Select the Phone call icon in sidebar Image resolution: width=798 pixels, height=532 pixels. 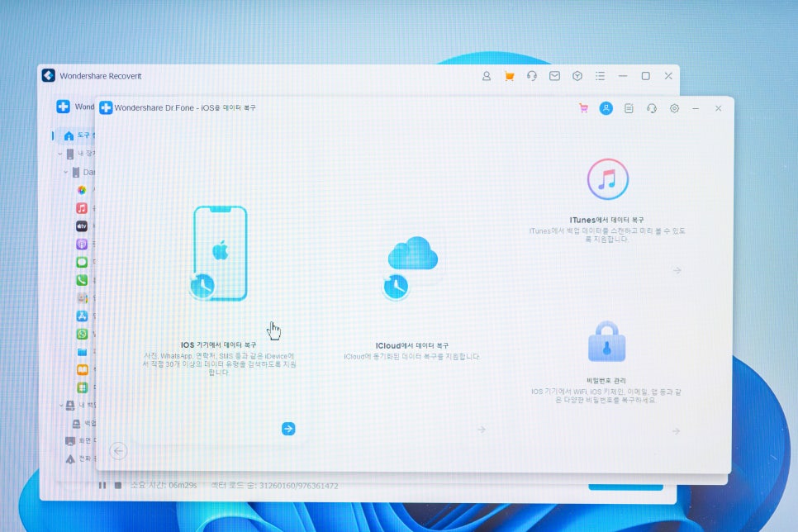click(x=82, y=280)
